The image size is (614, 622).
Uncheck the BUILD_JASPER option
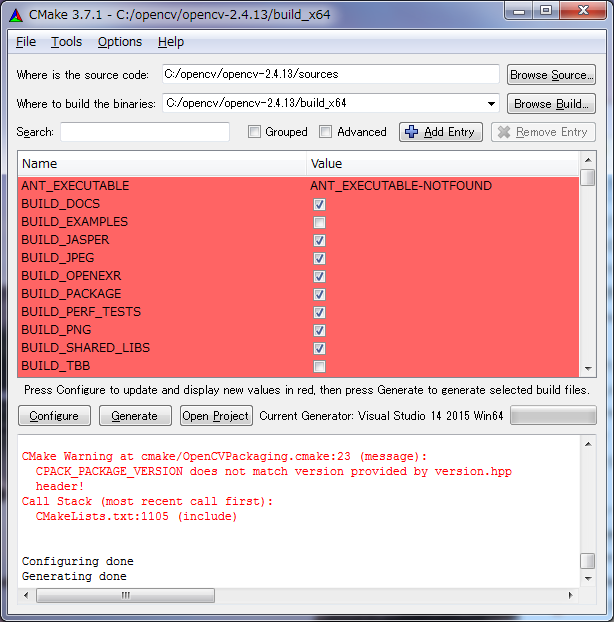pyautogui.click(x=319, y=240)
